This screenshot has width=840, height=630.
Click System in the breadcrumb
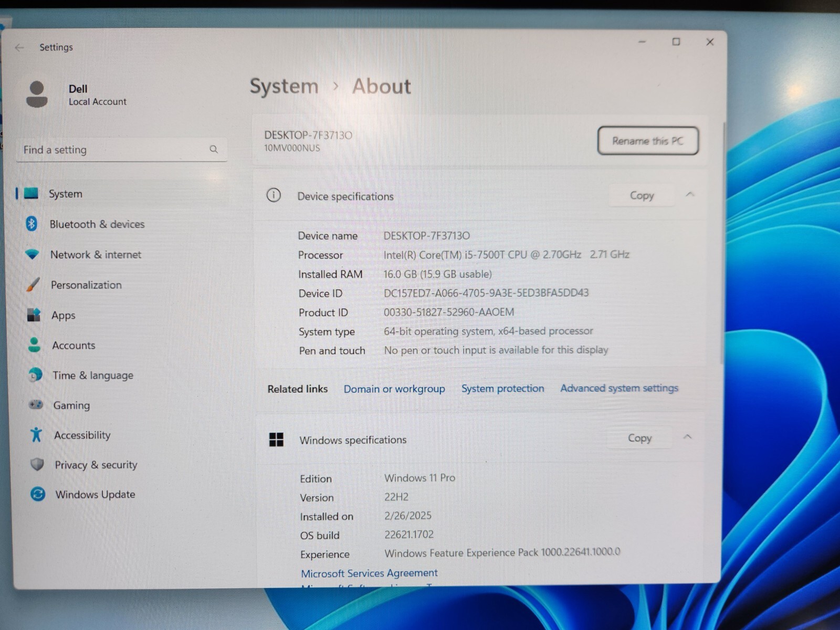284,86
